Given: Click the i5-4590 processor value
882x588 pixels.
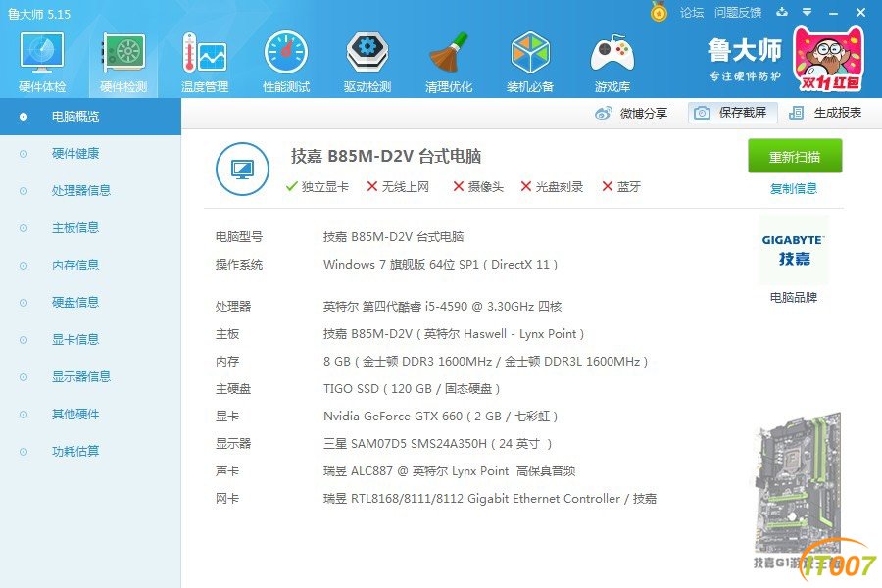Looking at the screenshot, I should 443,307.
